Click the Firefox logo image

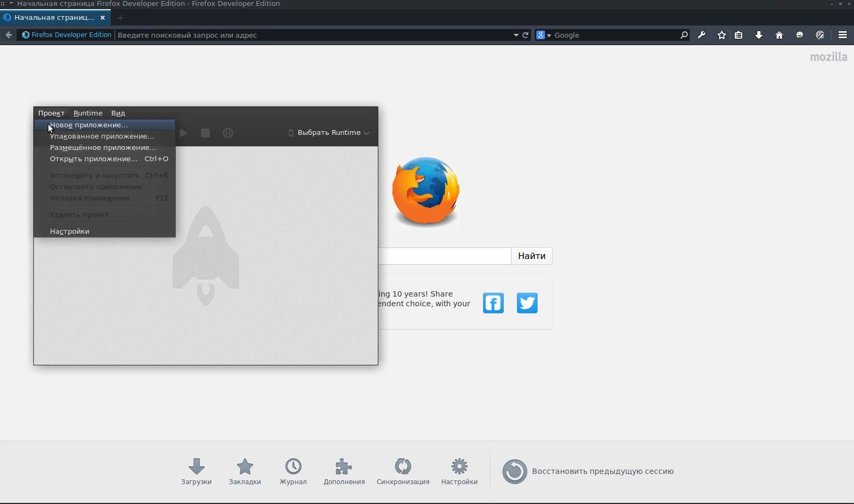pyautogui.click(x=426, y=191)
